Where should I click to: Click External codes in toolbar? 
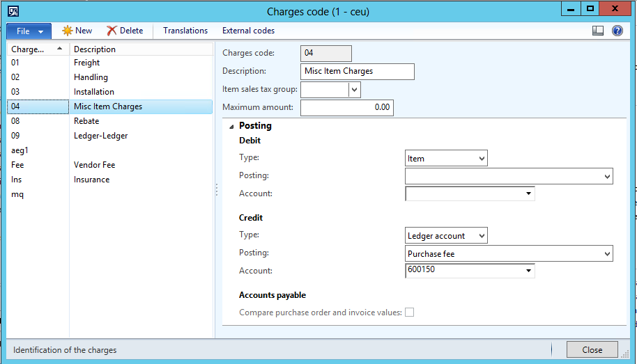coord(248,31)
